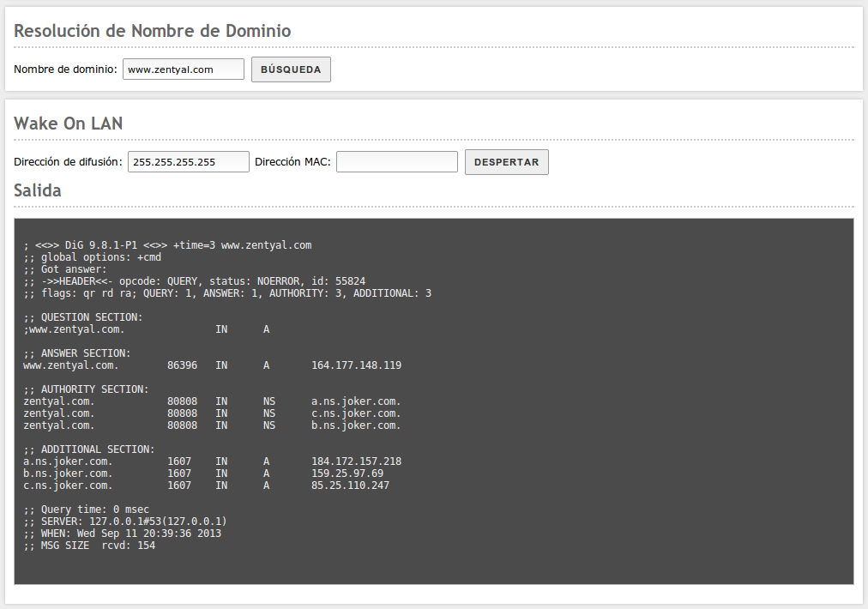
Task: Click the DiG 9.8.1-P1 output line
Action: 168,245
